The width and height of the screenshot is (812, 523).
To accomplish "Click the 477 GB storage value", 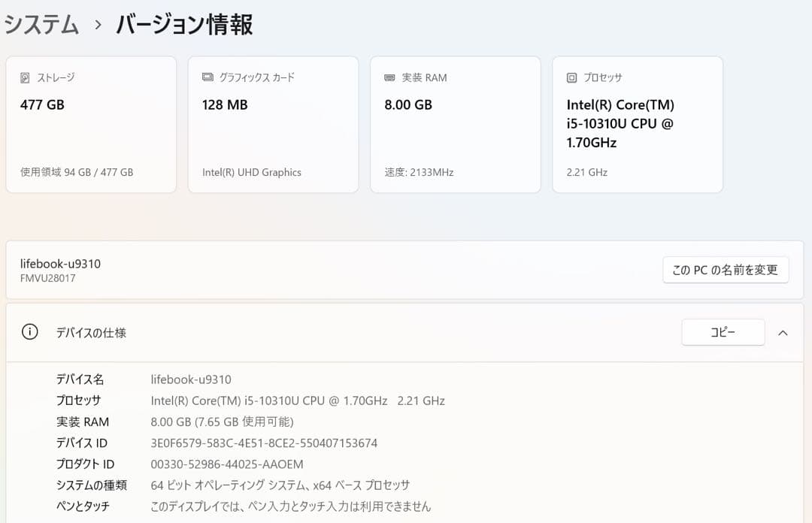I will tap(40, 104).
